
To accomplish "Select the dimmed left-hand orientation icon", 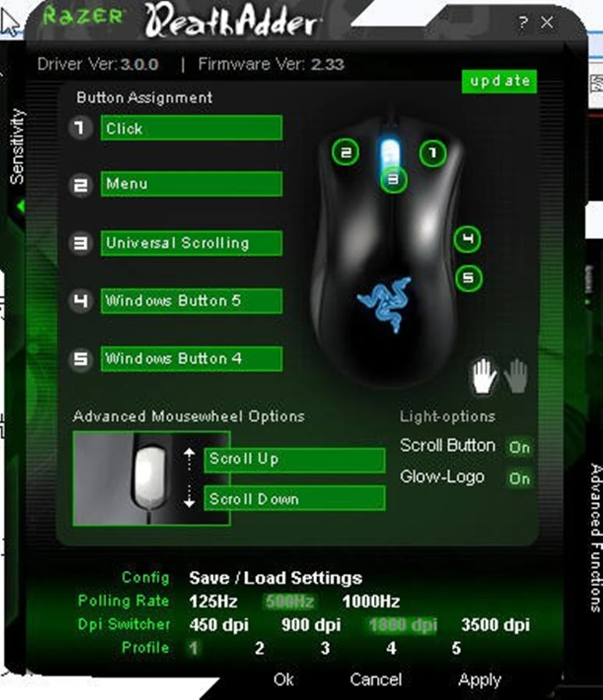I will 516,375.
